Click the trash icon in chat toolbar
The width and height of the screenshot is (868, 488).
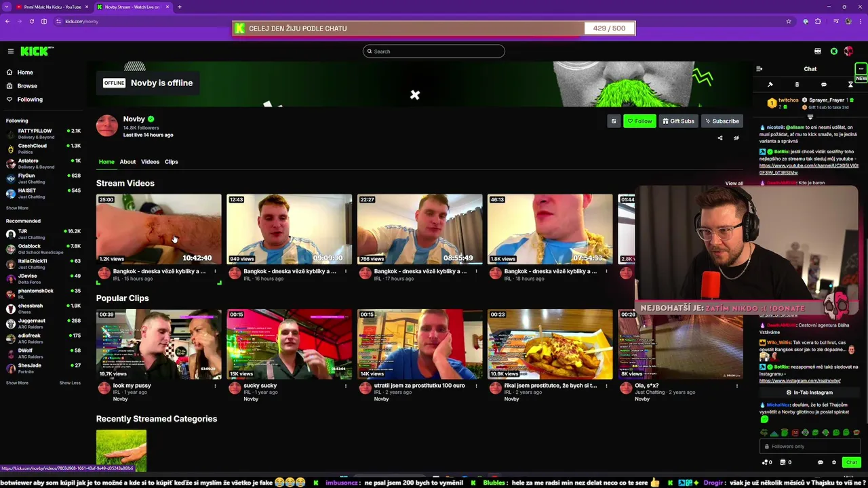click(x=797, y=85)
